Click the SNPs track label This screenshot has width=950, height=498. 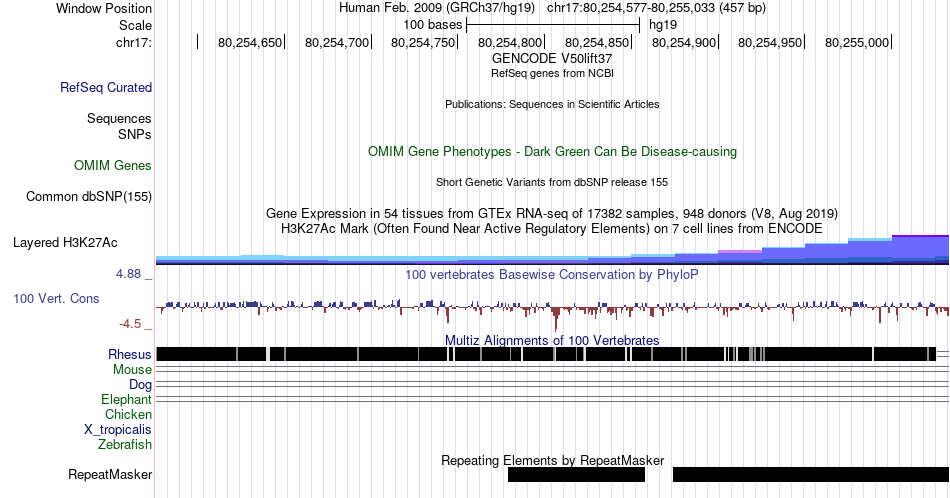coord(135,134)
